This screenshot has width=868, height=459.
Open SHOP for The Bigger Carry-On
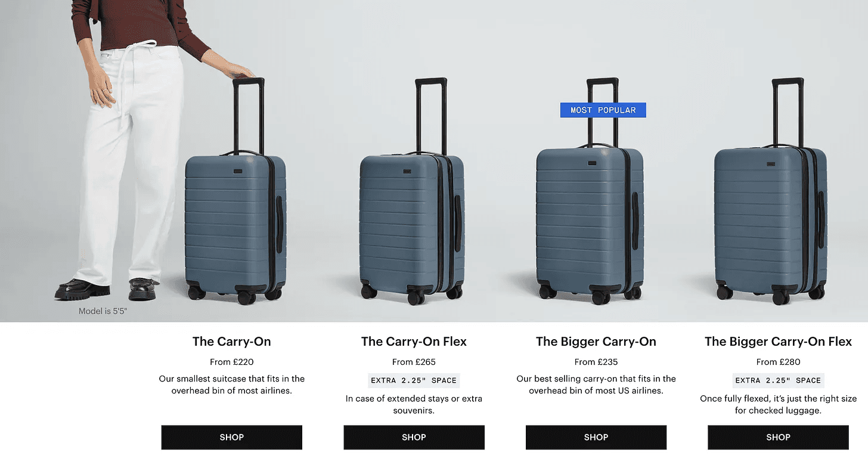(596, 437)
